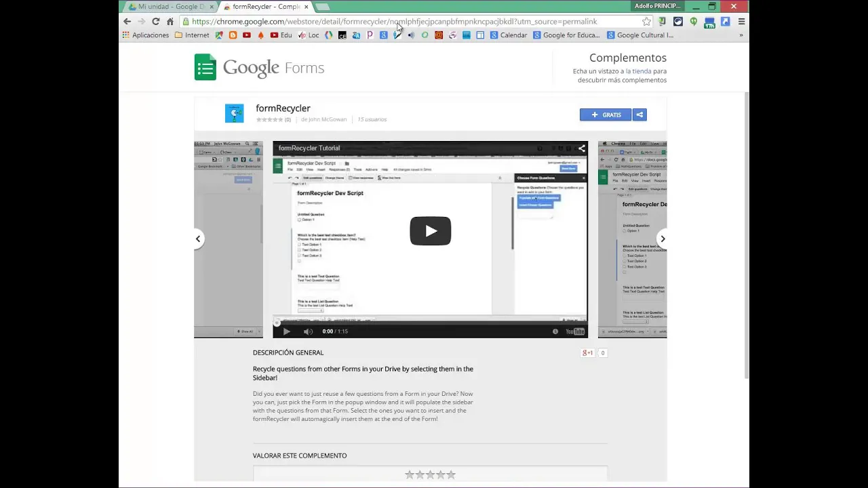
Task: Click the video share icon
Action: 582,148
